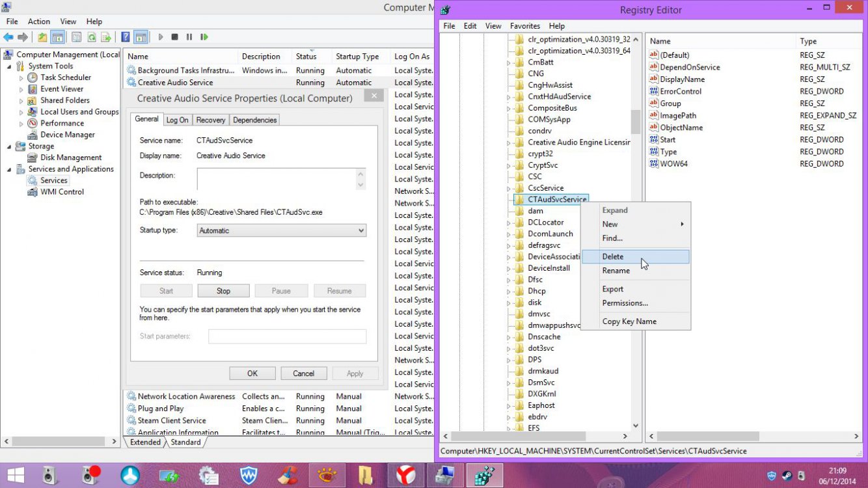This screenshot has height=488, width=868.
Task: Click Cancel in service properties dialog
Action: [x=303, y=373]
